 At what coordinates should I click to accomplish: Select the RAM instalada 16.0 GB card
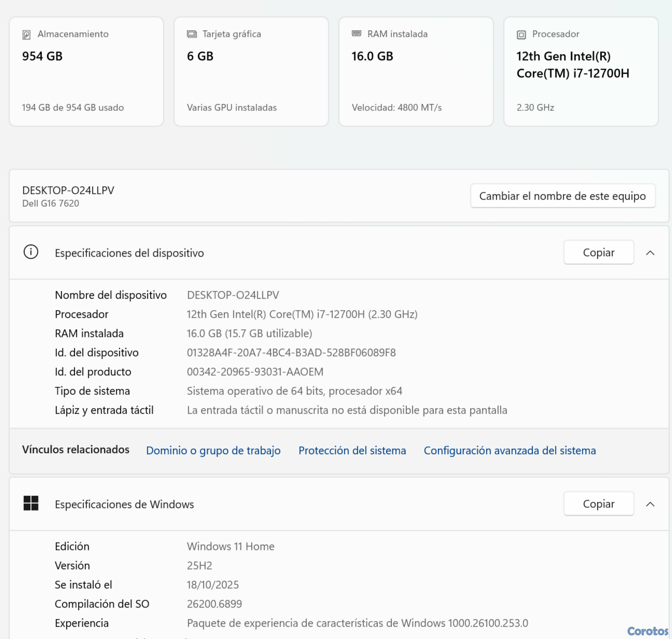click(416, 71)
